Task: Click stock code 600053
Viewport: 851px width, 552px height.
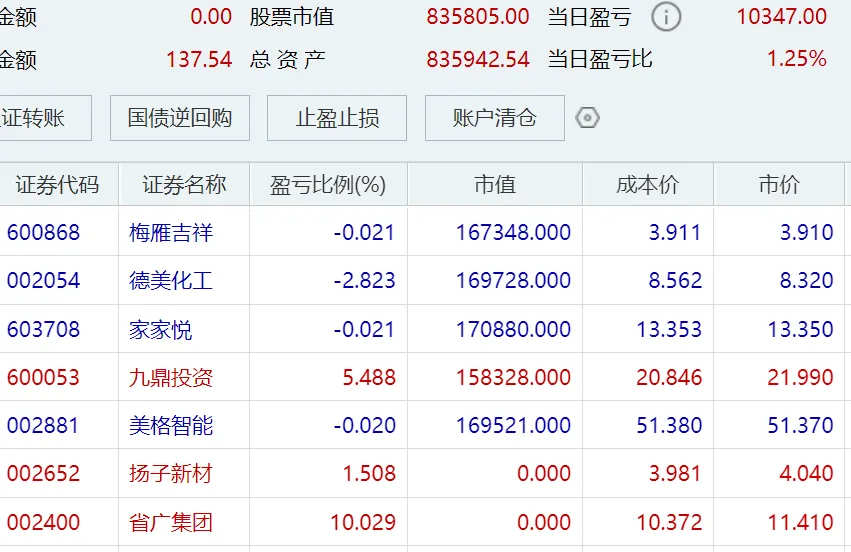Action: pos(43,378)
